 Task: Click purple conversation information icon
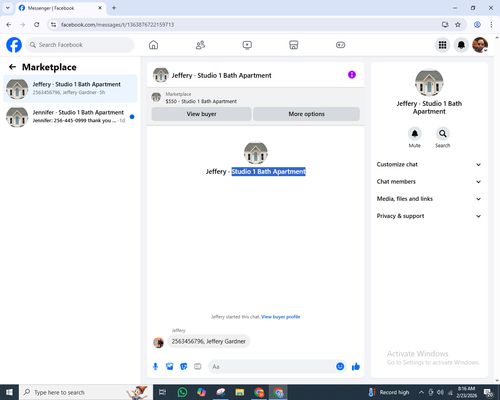[x=352, y=75]
